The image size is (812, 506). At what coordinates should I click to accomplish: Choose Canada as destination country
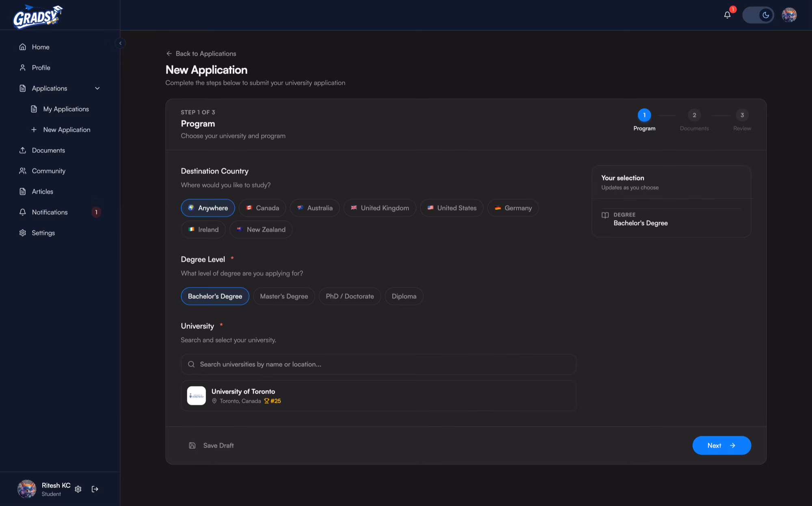[262, 208]
